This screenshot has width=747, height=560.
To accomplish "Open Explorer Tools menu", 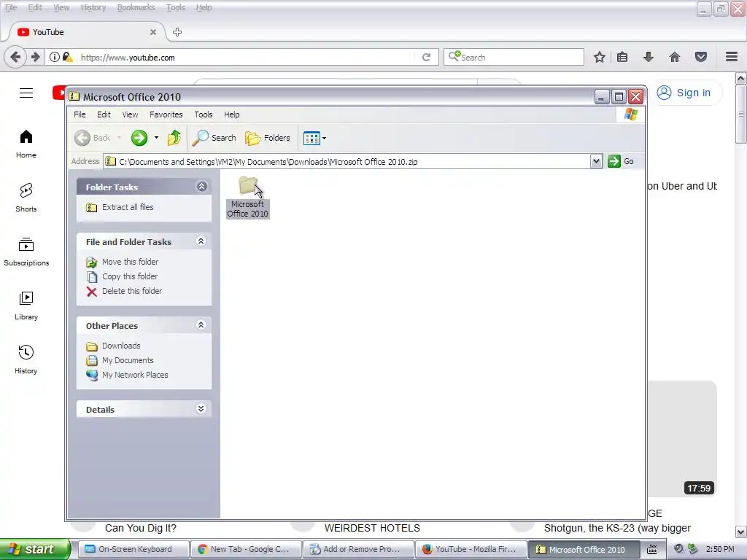I will click(204, 114).
